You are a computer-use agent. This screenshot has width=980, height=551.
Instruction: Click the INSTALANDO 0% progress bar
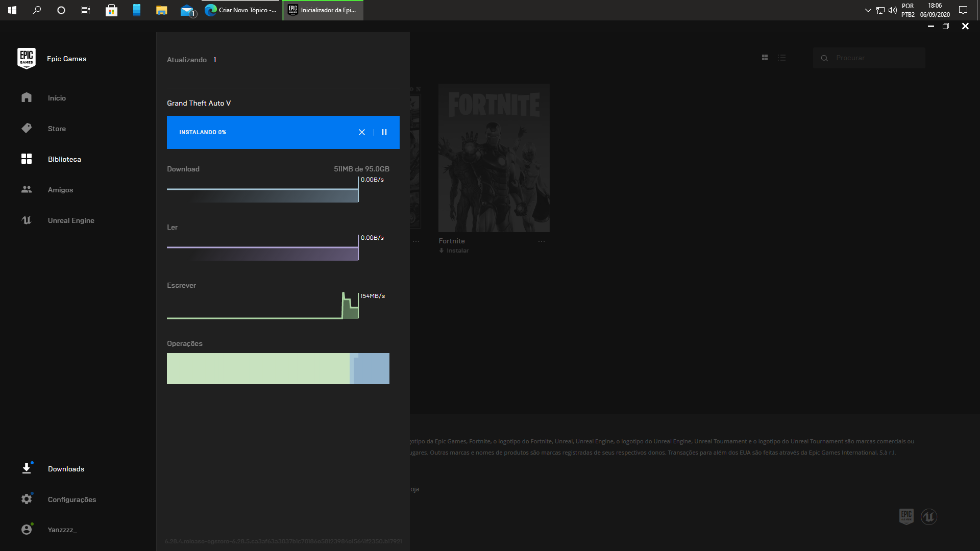(283, 132)
